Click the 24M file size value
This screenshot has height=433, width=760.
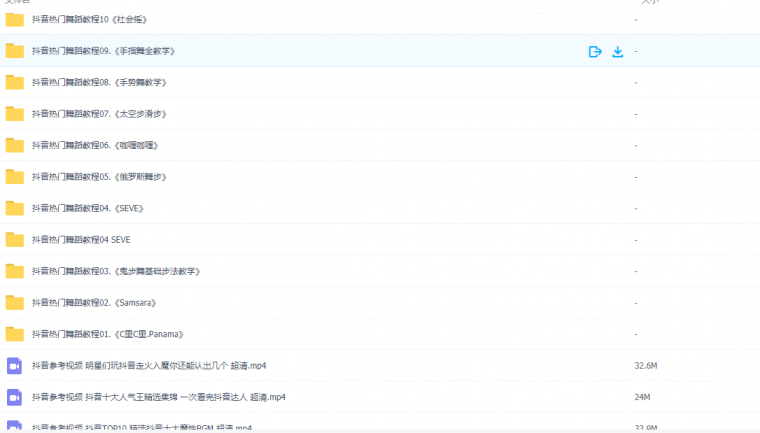pyautogui.click(x=642, y=397)
